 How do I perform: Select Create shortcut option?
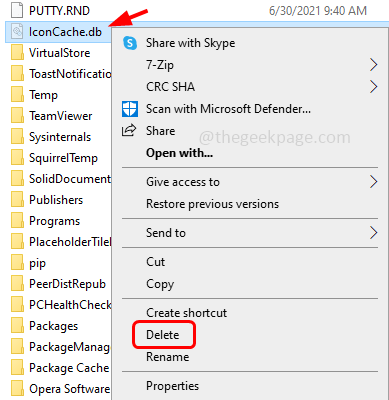point(186,313)
